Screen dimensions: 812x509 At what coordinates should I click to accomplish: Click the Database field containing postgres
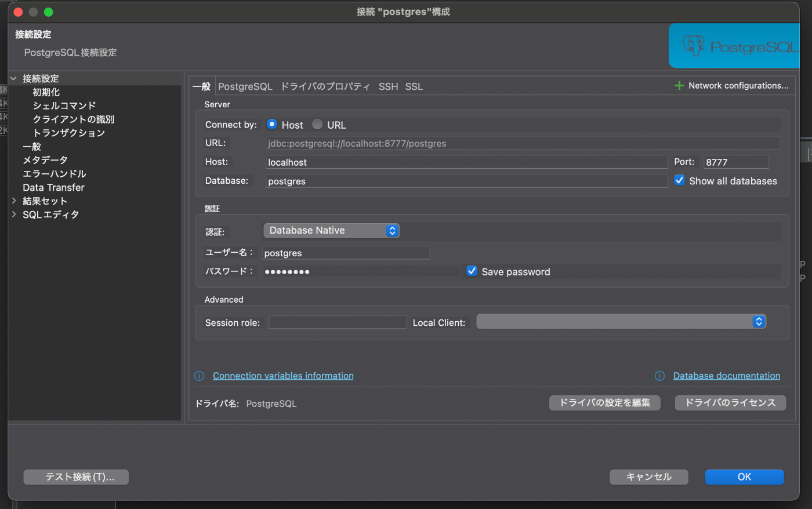point(467,181)
